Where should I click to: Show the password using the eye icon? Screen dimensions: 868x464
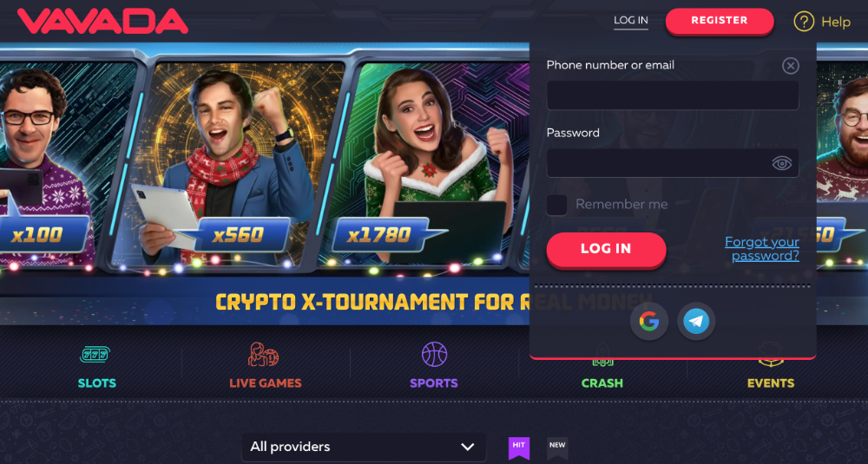[x=782, y=163]
